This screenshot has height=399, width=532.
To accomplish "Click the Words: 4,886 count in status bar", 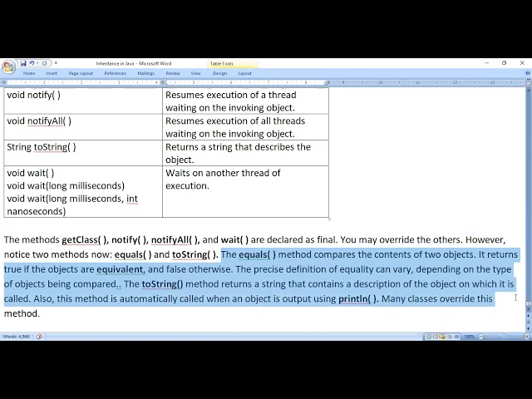I will coord(16,337).
